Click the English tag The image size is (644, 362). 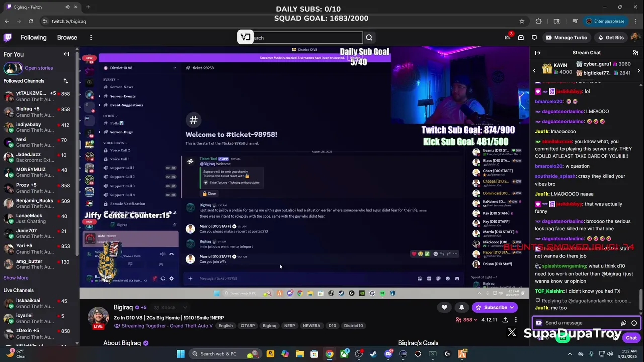[226, 326]
